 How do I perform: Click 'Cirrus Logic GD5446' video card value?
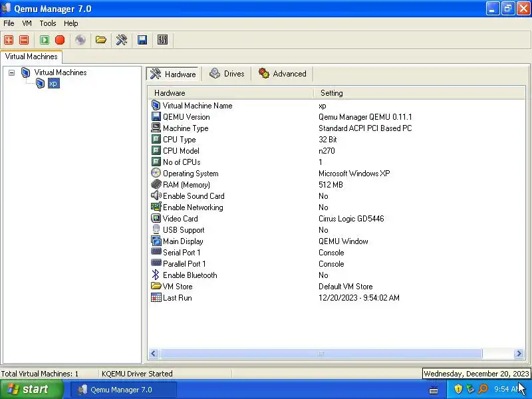[351, 219]
